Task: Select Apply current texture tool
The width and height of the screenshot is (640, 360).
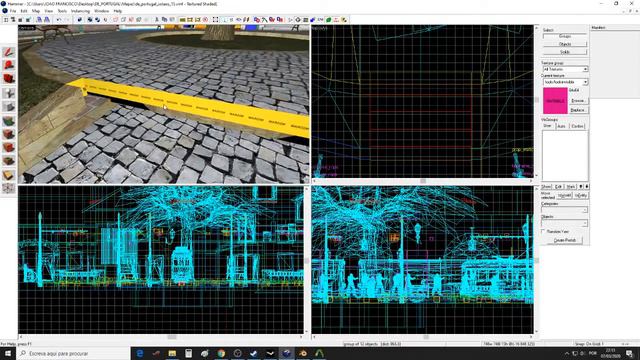Action: [9, 134]
